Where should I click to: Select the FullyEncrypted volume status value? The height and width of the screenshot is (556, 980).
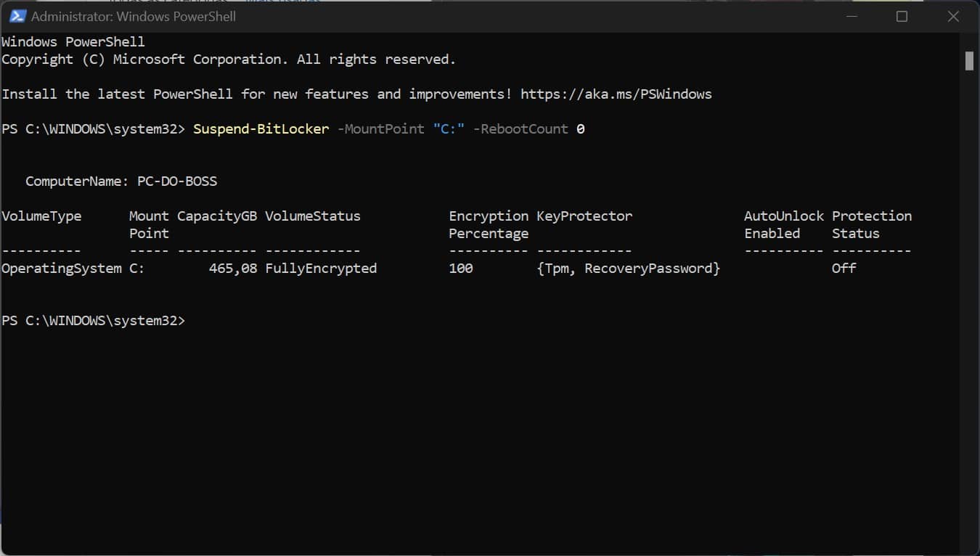321,269
